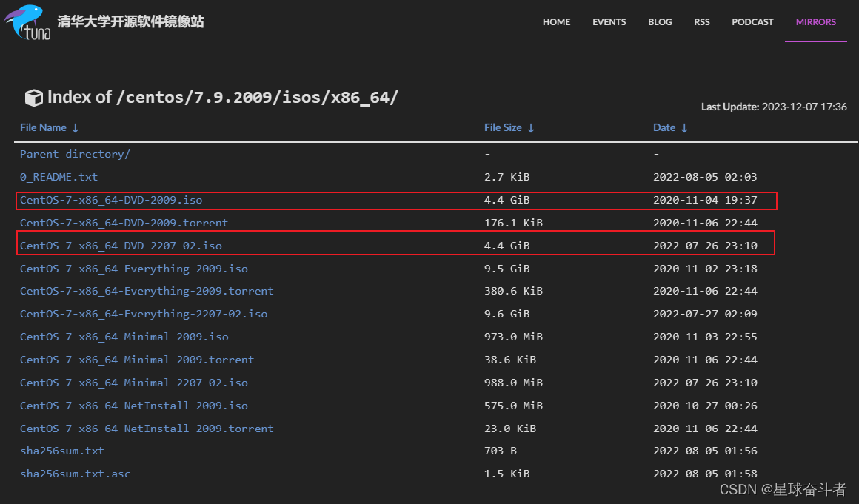The image size is (859, 504).
Task: Download CentOS-7-x86_64-Minimal-2009.iso
Action: (124, 337)
